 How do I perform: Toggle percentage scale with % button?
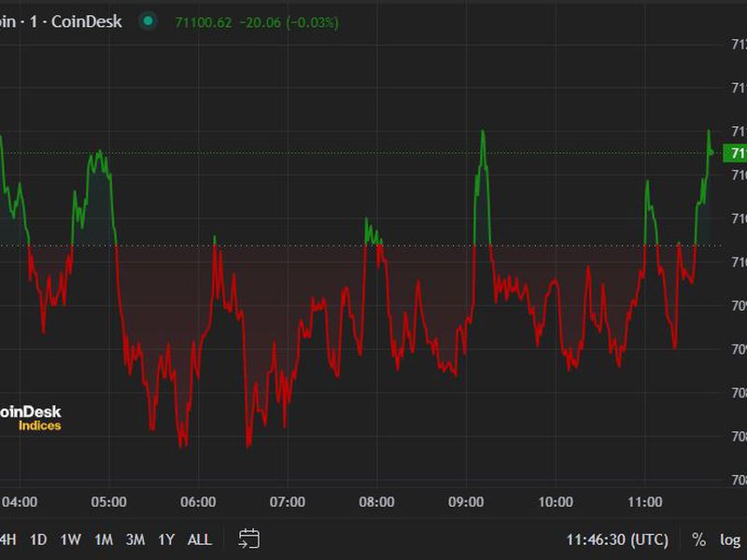point(698,539)
